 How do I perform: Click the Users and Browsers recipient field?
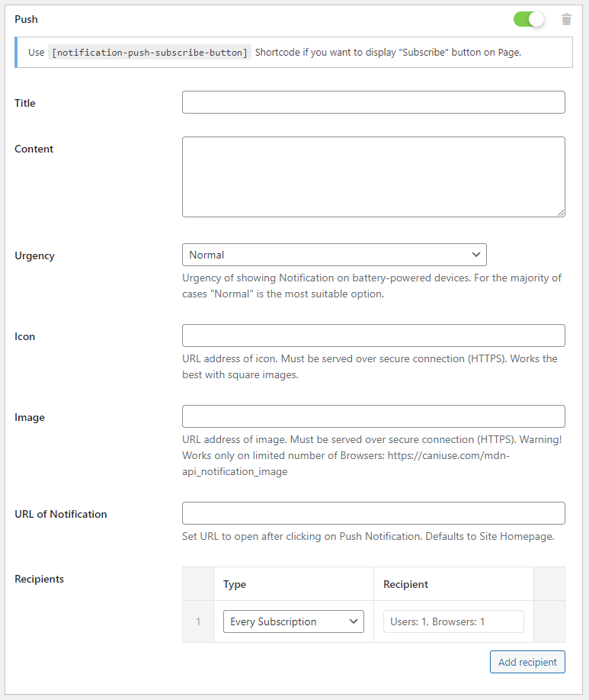(453, 621)
